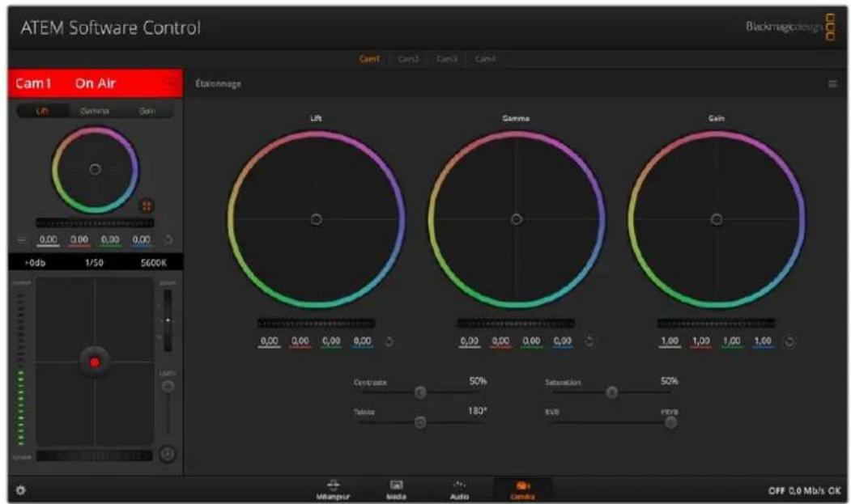Click the focus wheel beneath iris control
The width and height of the screenshot is (851, 504).
coord(95,455)
